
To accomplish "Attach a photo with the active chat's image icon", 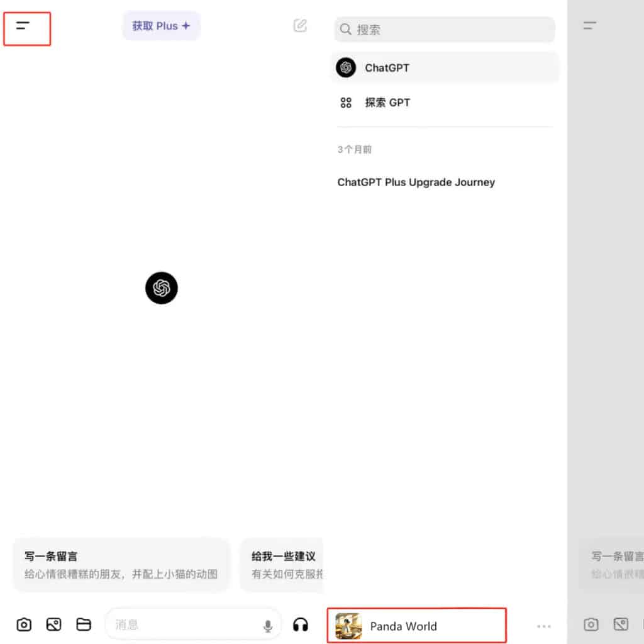I will coord(54,625).
